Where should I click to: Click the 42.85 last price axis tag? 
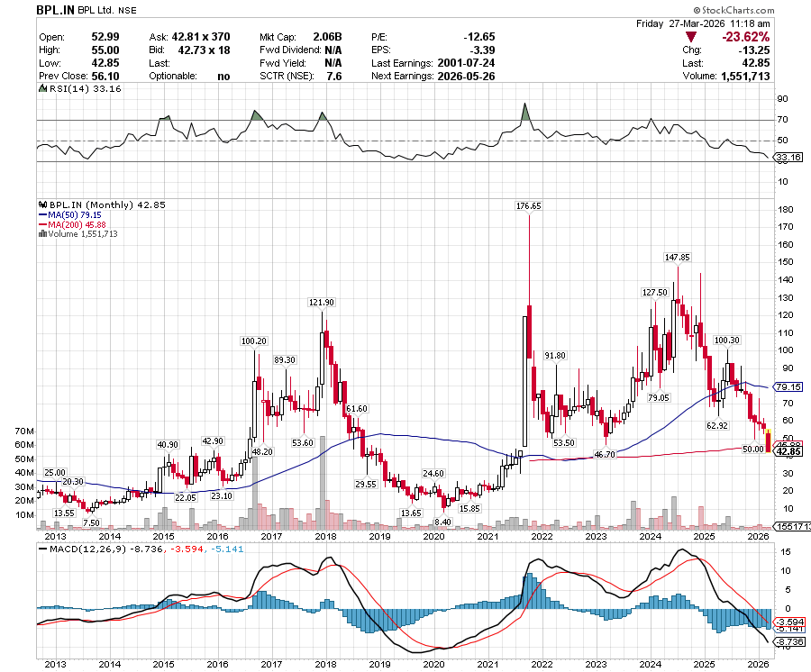788,452
